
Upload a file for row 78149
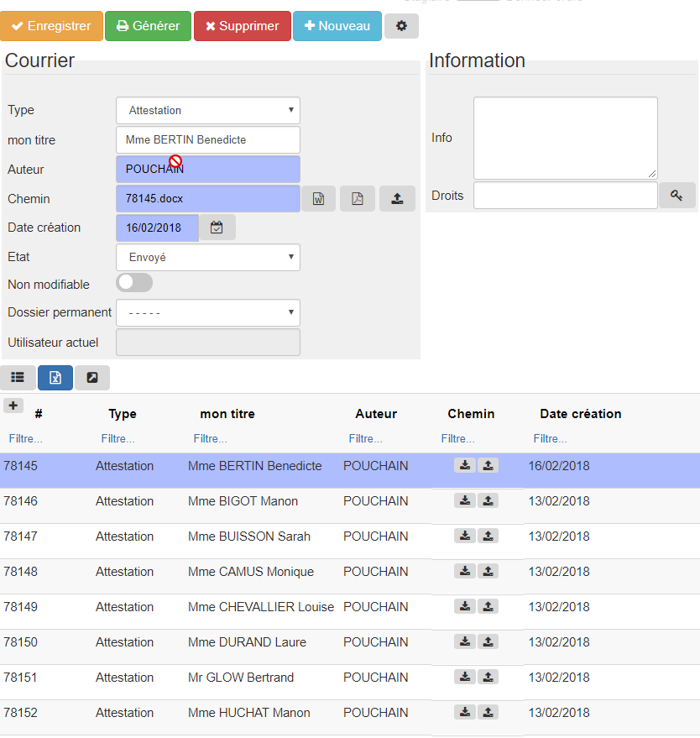(x=488, y=606)
